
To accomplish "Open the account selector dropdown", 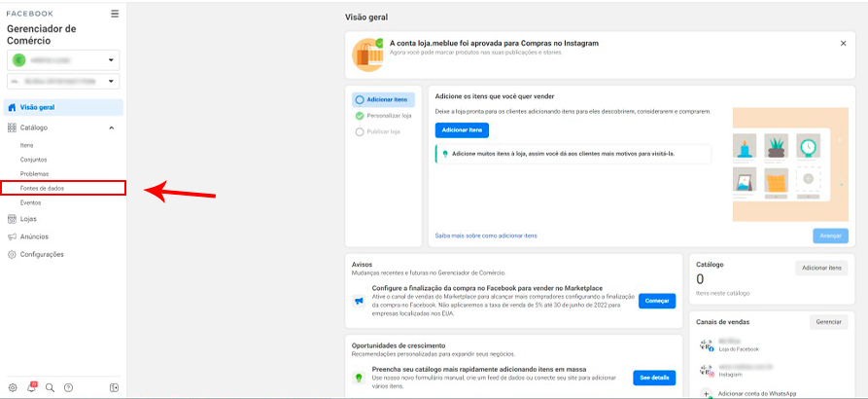I will coord(63,60).
